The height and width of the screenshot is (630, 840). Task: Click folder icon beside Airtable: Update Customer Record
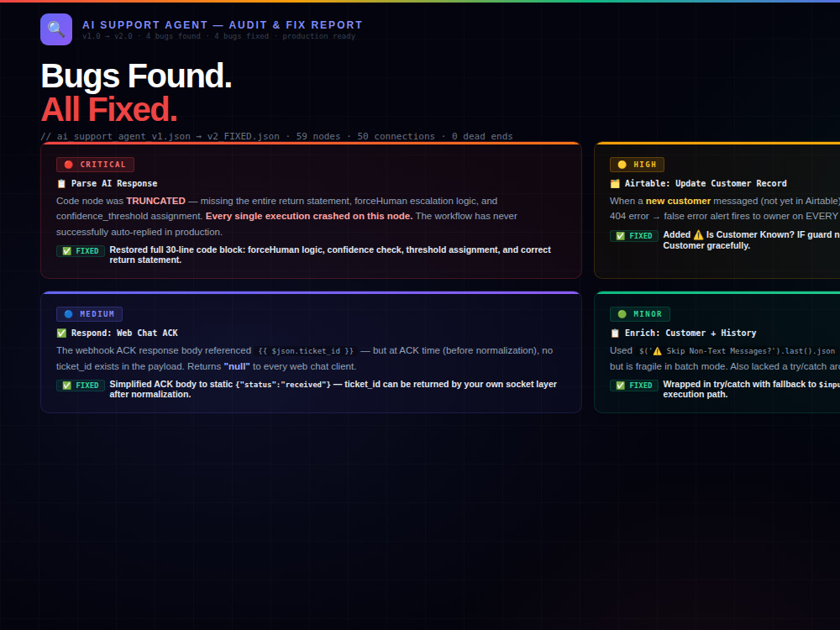(x=615, y=184)
